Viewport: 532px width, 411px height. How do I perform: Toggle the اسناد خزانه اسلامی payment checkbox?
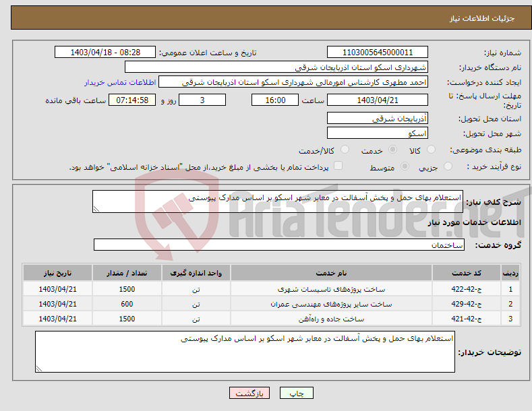coord(338,166)
